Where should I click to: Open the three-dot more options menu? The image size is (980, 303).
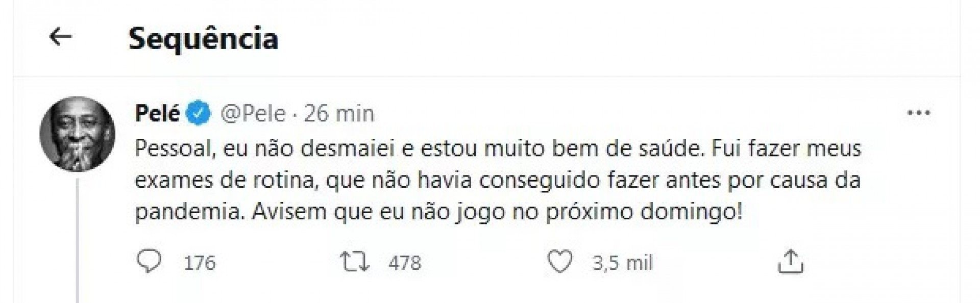[919, 113]
